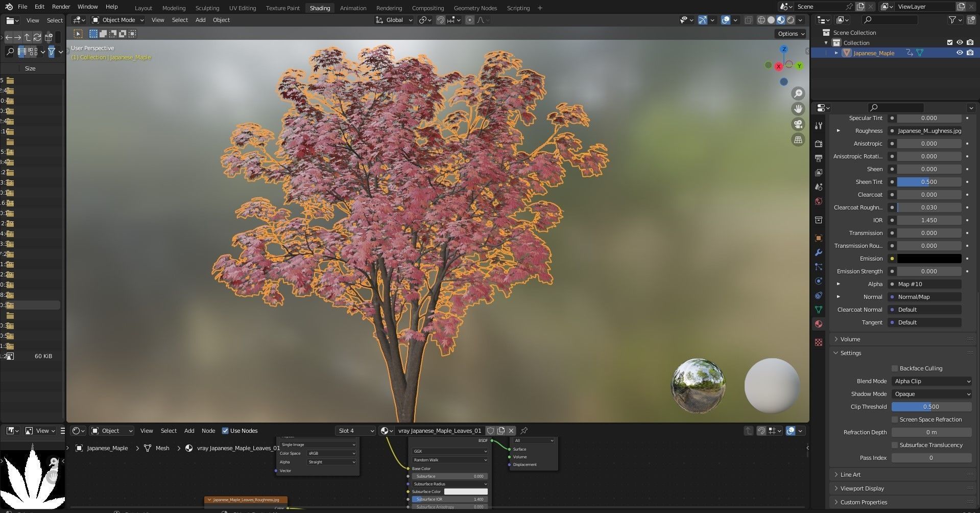Enable Backface Culling checkbox
Image resolution: width=980 pixels, height=513 pixels.
pos(895,368)
